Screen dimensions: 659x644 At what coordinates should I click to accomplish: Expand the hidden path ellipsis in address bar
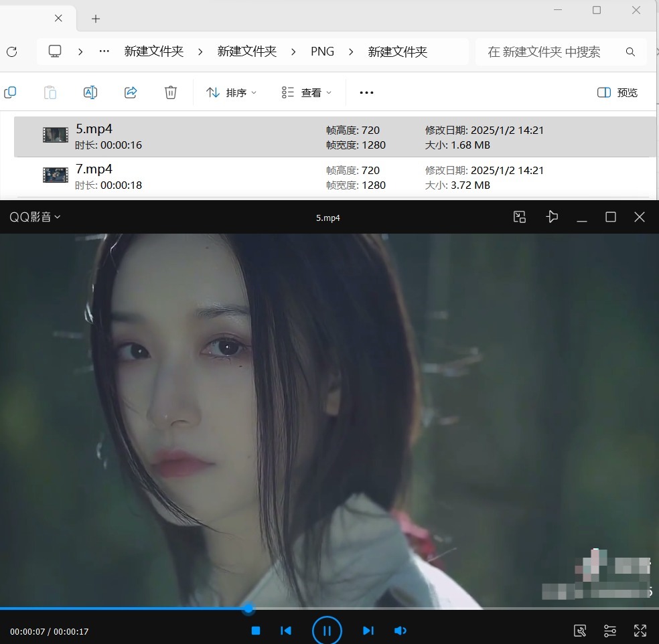(x=104, y=52)
